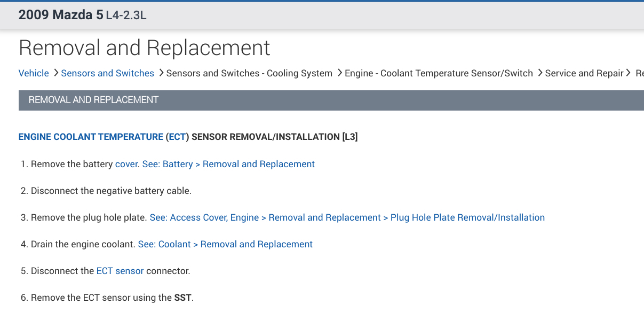644x320 pixels.
Task: Click the chevron right after Vehicle breadcrumb
Action: click(x=55, y=73)
